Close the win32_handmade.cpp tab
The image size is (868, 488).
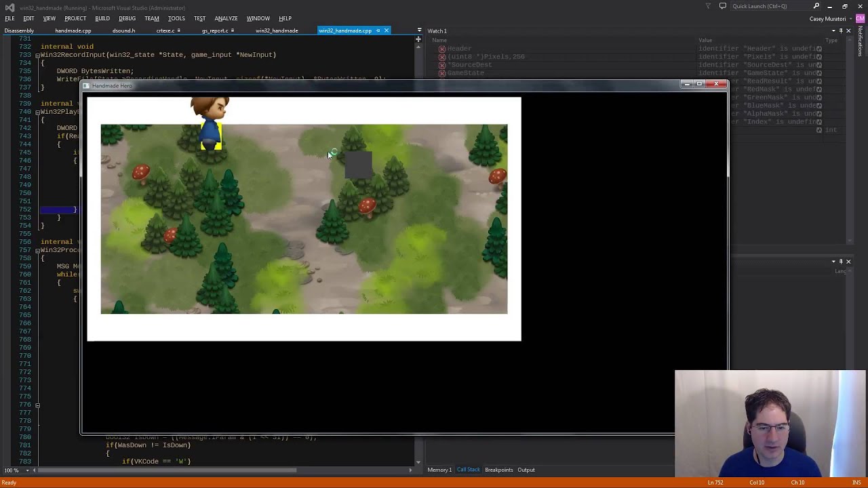pos(387,30)
